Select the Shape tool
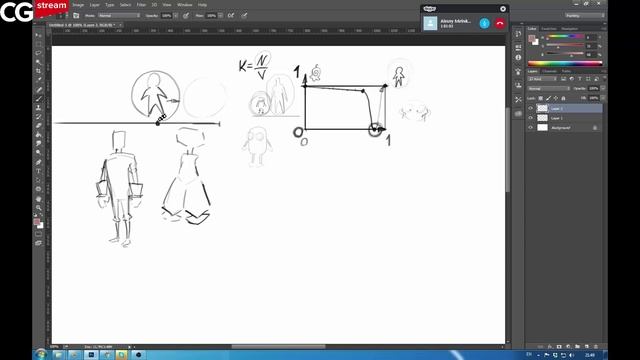This screenshot has width=640, height=360. [38, 189]
